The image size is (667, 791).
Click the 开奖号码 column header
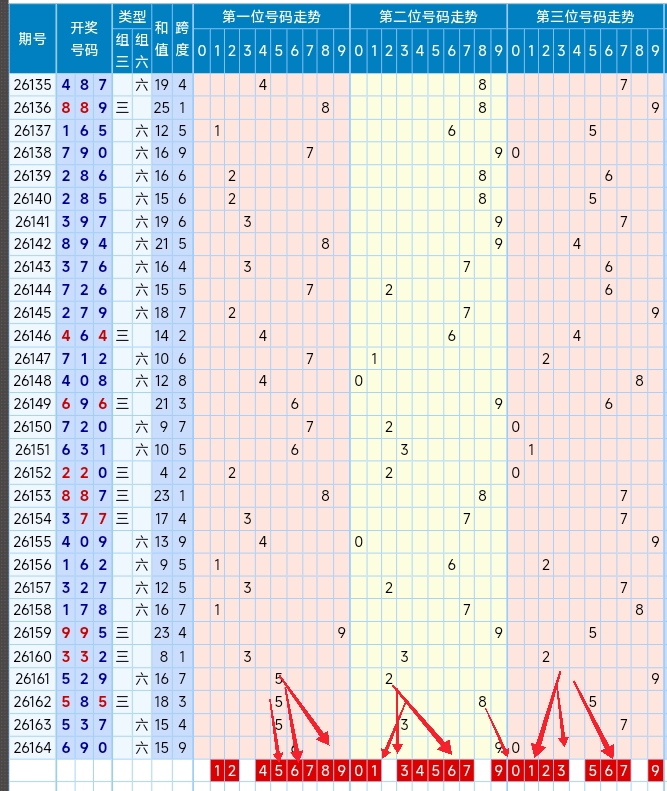(x=84, y=39)
